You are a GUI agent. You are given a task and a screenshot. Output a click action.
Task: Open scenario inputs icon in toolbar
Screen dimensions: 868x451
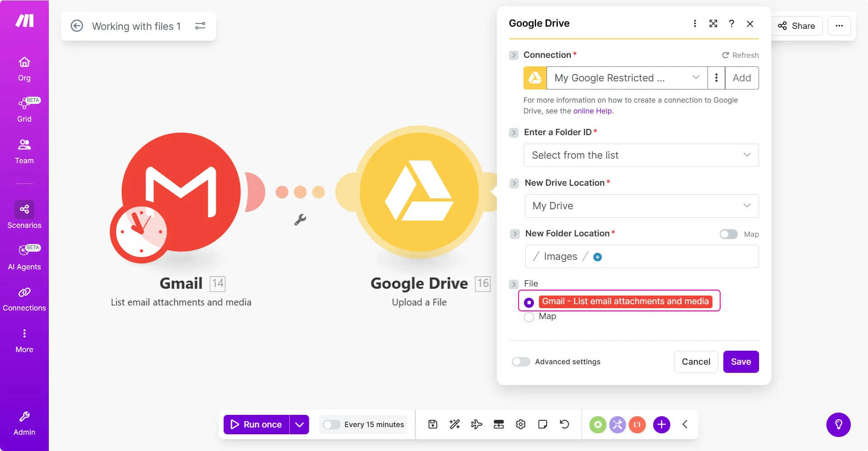point(499,424)
